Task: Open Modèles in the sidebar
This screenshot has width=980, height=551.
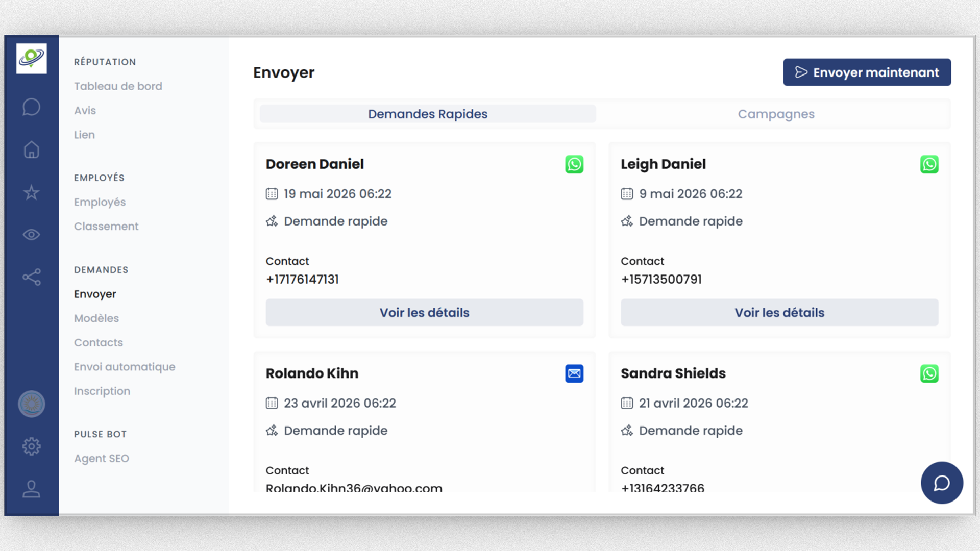Action: (96, 318)
